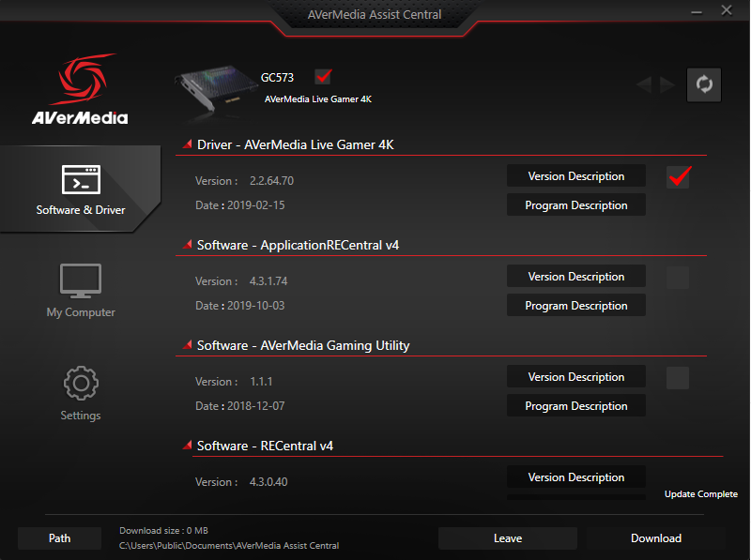This screenshot has height=560, width=751.
Task: Click the Driver - AVerMedia Live Gamer 4K heading
Action: tap(296, 144)
